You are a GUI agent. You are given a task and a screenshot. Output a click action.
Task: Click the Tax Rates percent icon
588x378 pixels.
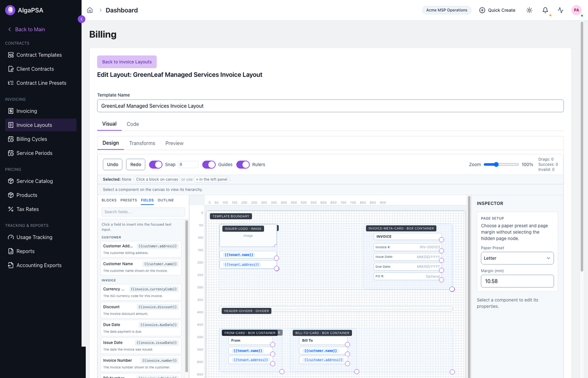(11, 209)
